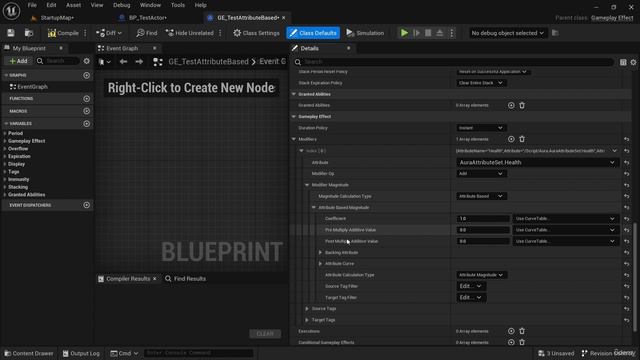Click the Coefficient value field
Image resolution: width=640 pixels, height=360 pixels.
483,219
